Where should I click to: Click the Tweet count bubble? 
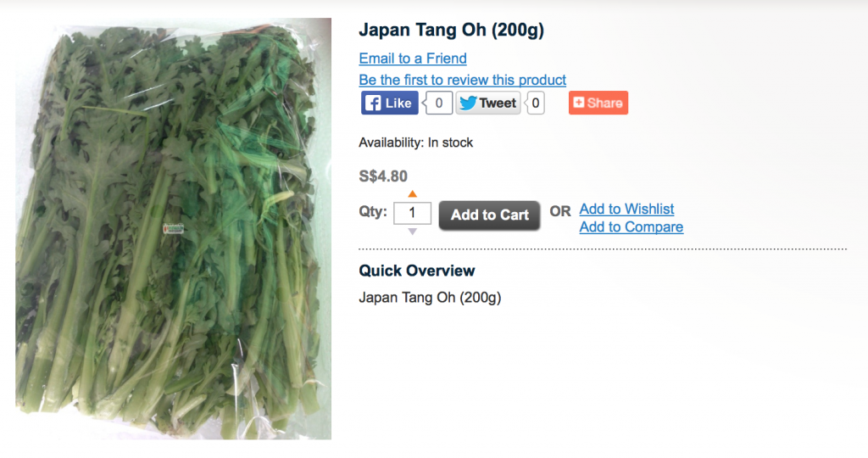coord(535,103)
